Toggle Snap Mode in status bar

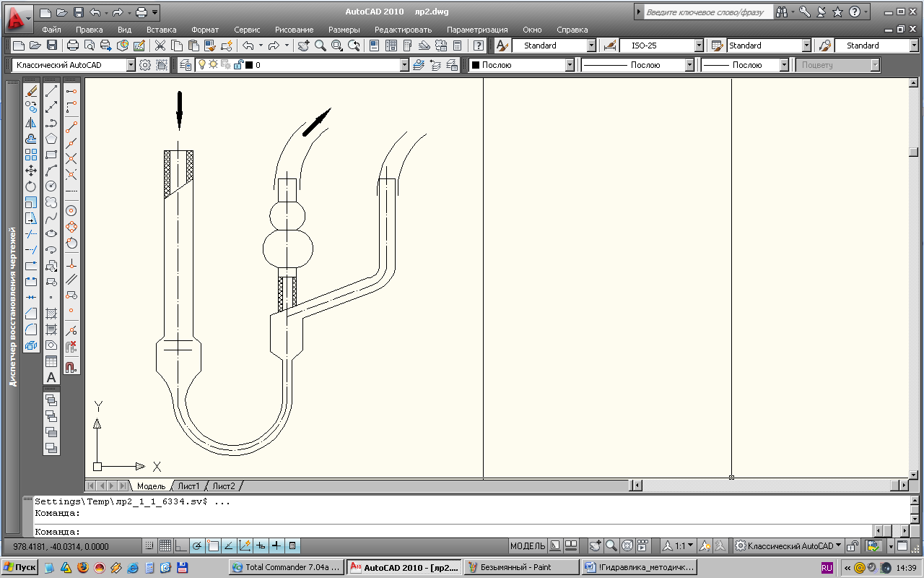pos(149,545)
